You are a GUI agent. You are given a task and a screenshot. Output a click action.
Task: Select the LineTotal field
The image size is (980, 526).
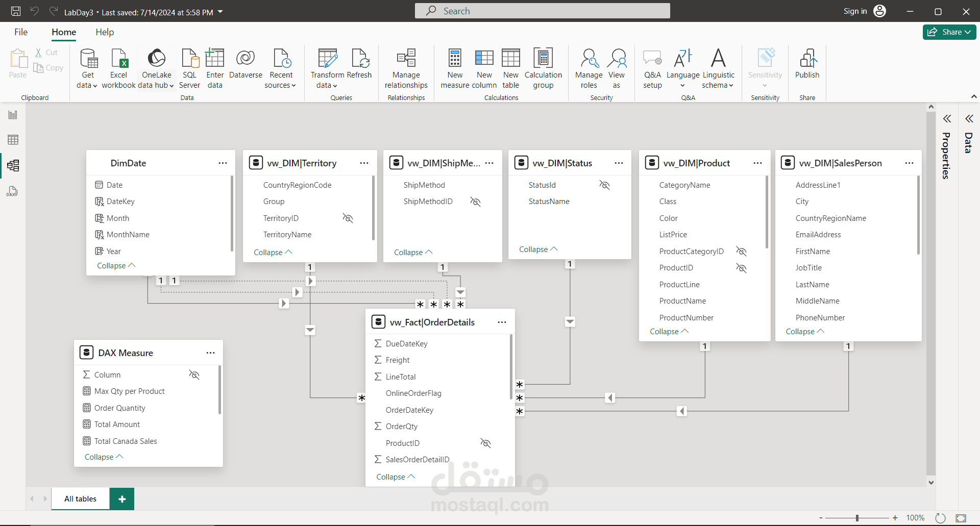click(401, 377)
